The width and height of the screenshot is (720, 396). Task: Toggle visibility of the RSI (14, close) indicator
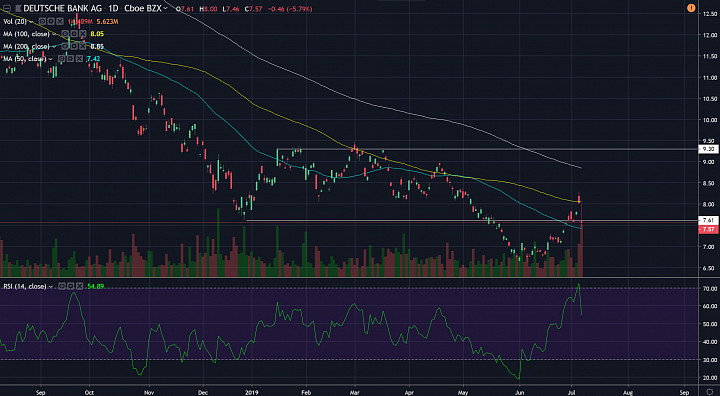62,286
